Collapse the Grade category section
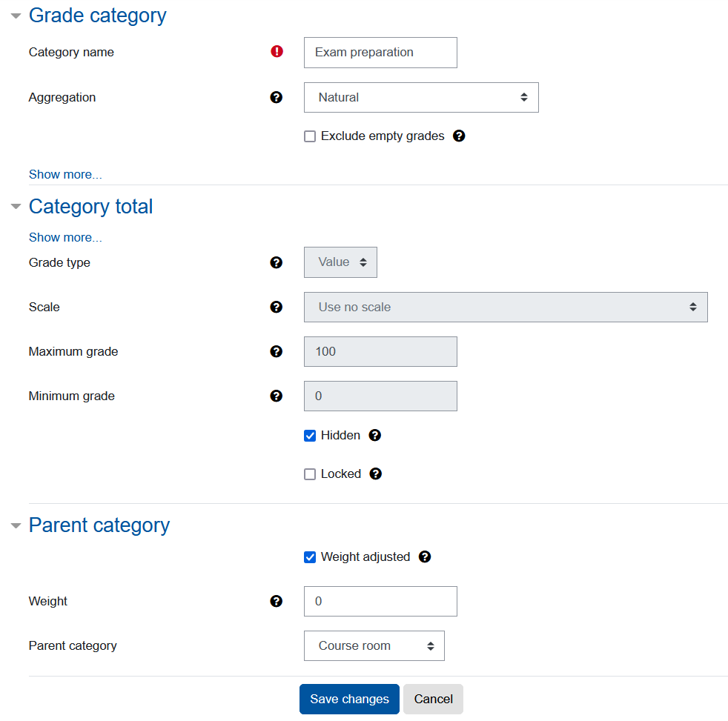Screen dimensions: 728x721 16,16
